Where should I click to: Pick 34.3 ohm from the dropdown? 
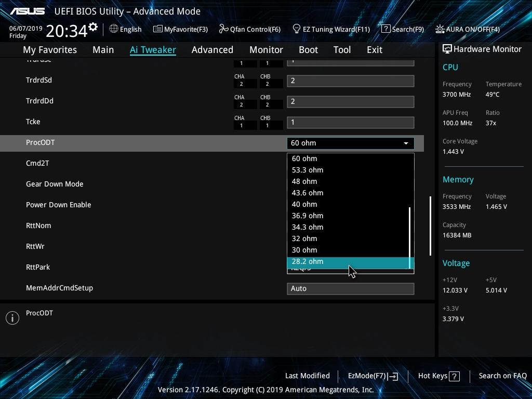[x=349, y=227]
